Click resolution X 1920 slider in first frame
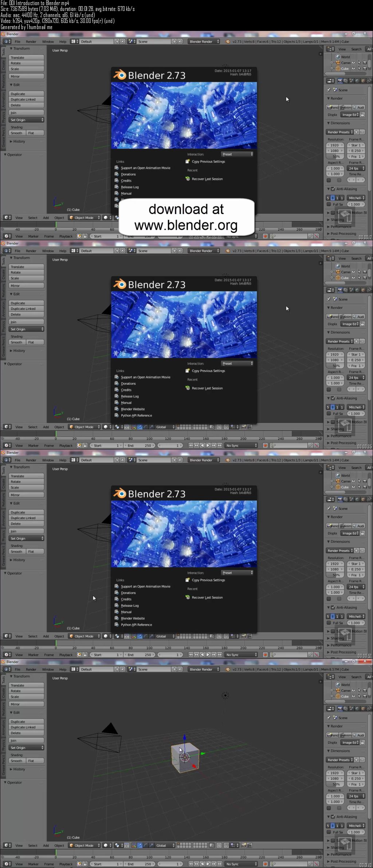This screenshot has height=868, width=373. [x=334, y=145]
